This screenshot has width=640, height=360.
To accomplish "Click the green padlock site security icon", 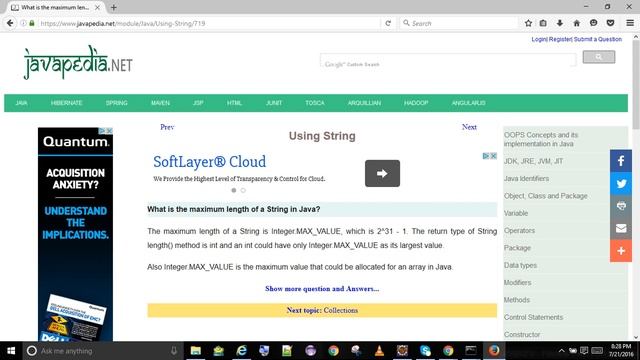I will click(32, 23).
